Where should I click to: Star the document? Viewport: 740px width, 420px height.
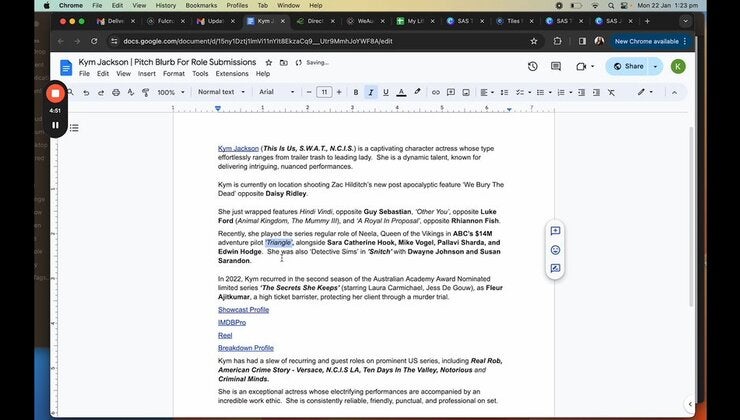(x=269, y=62)
